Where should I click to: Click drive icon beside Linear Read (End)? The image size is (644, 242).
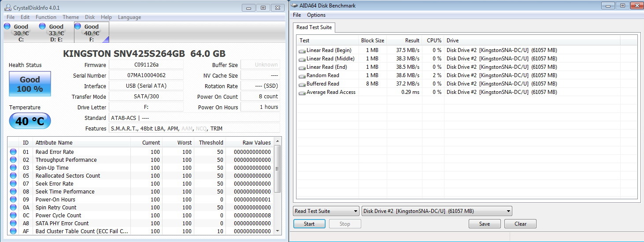(x=302, y=67)
